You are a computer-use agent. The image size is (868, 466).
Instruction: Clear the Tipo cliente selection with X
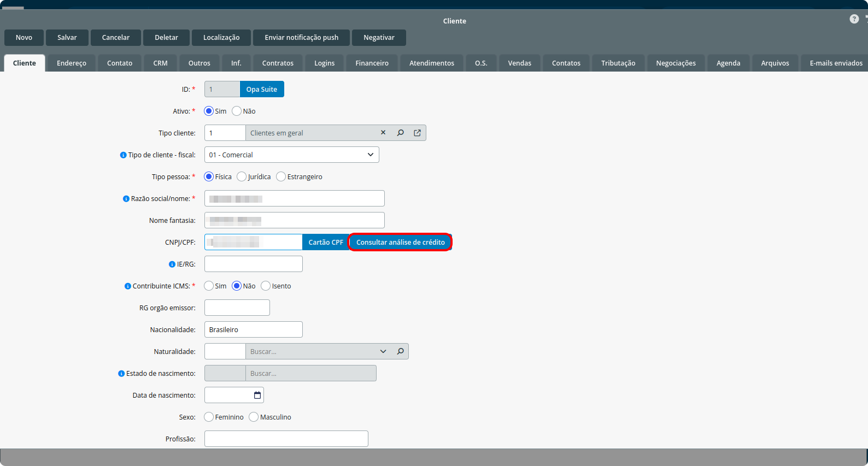pos(383,133)
